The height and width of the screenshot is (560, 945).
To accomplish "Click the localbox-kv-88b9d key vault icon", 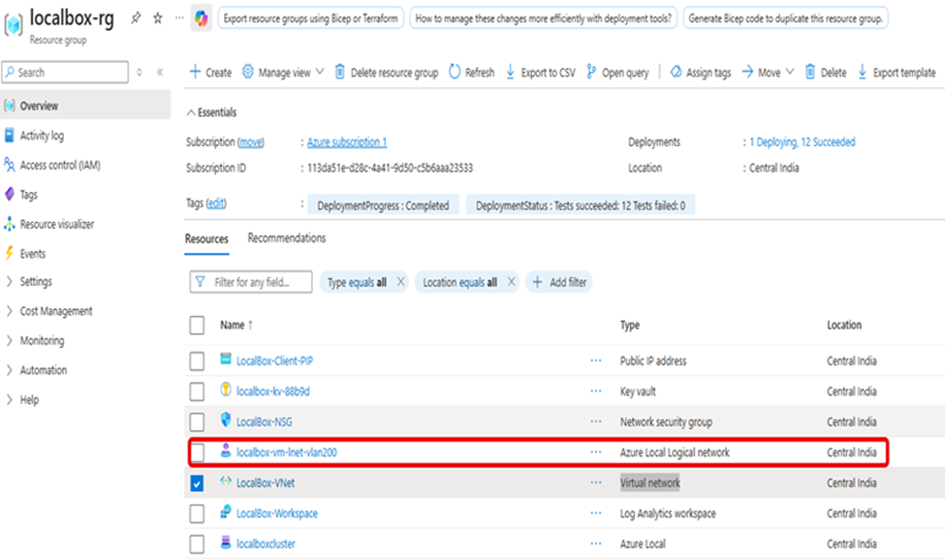I will coord(226,389).
